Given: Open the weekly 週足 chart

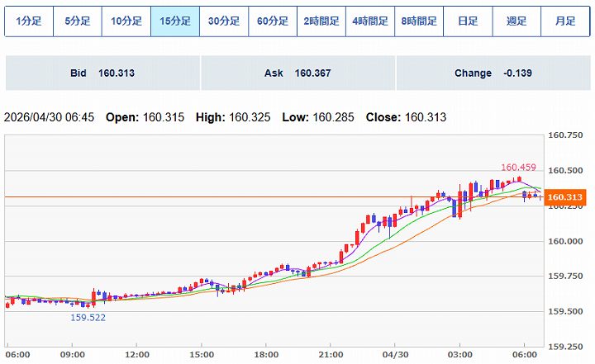Looking at the screenshot, I should [516, 21].
